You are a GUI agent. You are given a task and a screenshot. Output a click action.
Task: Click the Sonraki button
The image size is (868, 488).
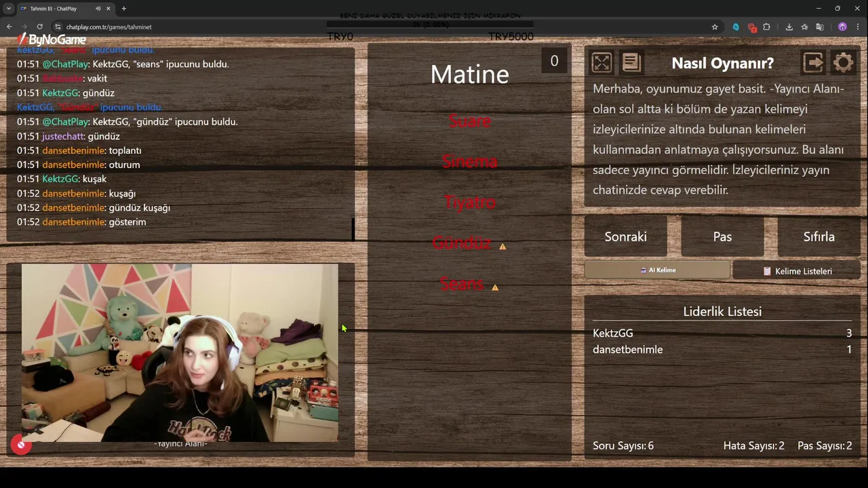(x=625, y=237)
